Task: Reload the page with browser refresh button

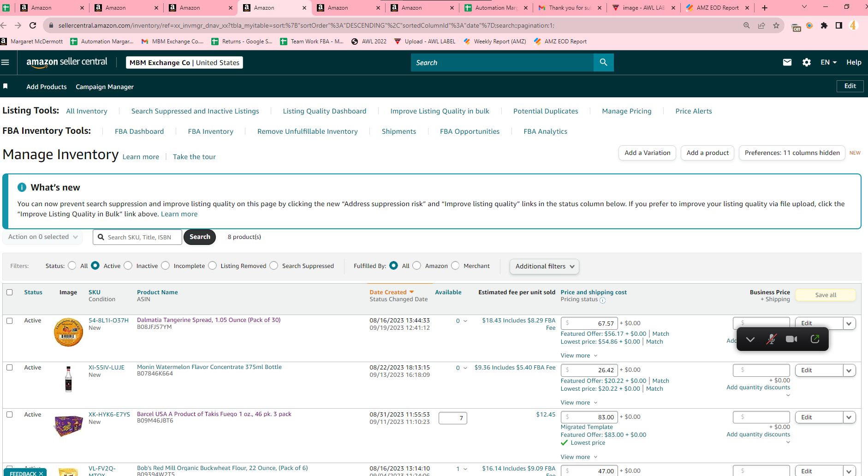Action: [33, 25]
